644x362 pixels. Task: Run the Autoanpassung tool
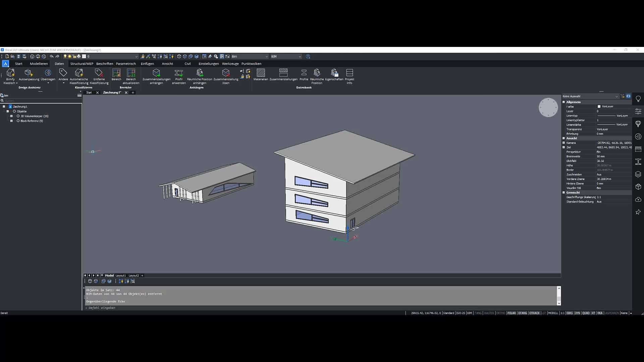29,75
